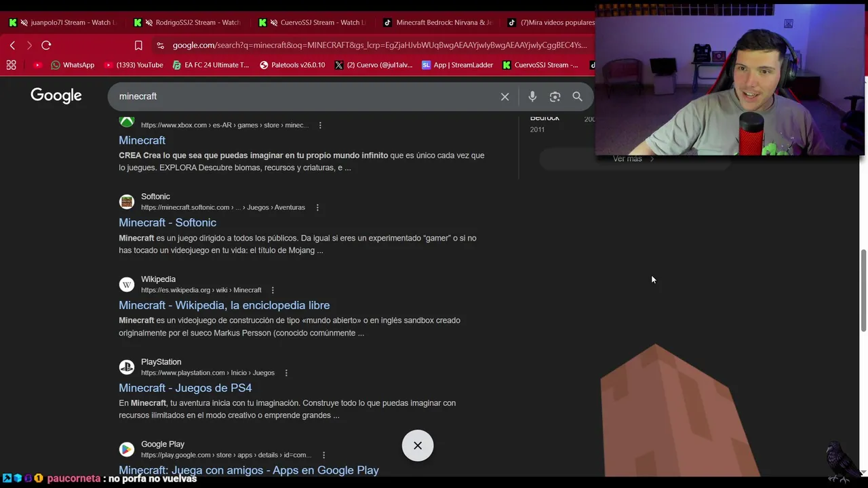
Task: Clear the search query with the X icon
Action: pyautogui.click(x=505, y=97)
